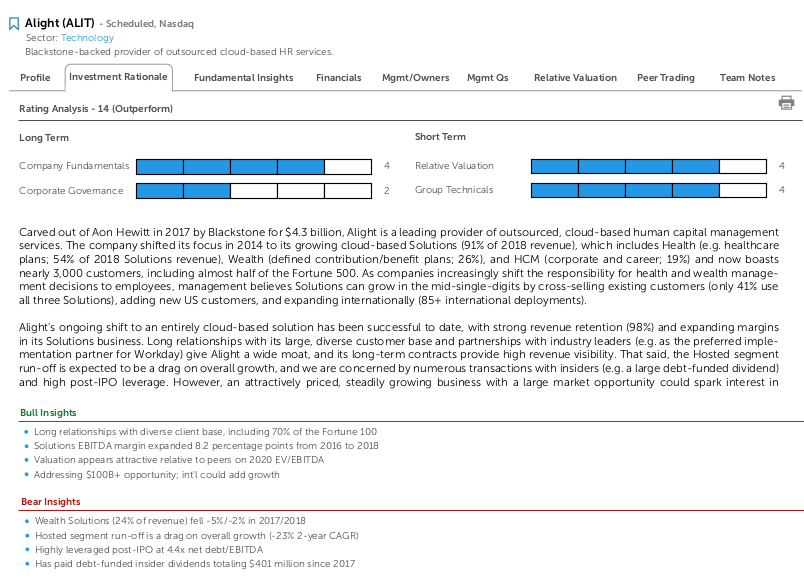
Task: Click the 'Hosted segment run-off' bullet
Action: (197, 536)
